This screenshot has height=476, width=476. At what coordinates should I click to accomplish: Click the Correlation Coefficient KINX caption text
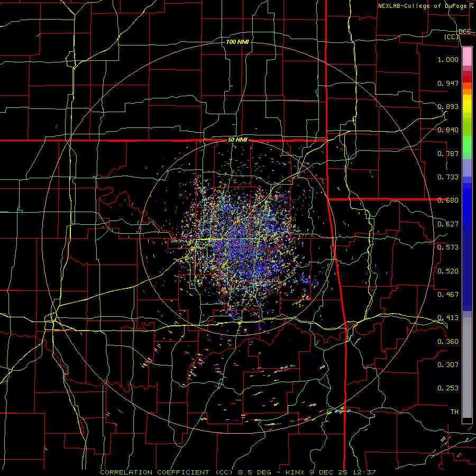point(238,472)
